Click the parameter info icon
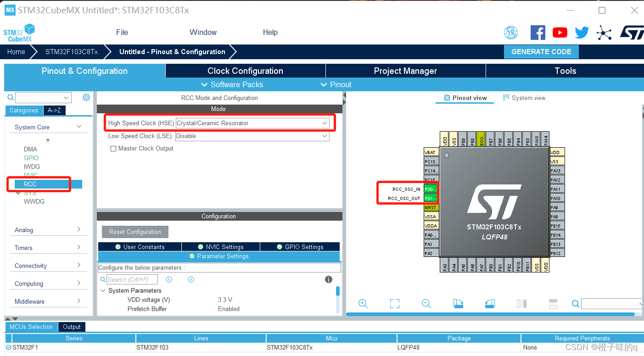This screenshot has width=644, height=356. coord(329,279)
